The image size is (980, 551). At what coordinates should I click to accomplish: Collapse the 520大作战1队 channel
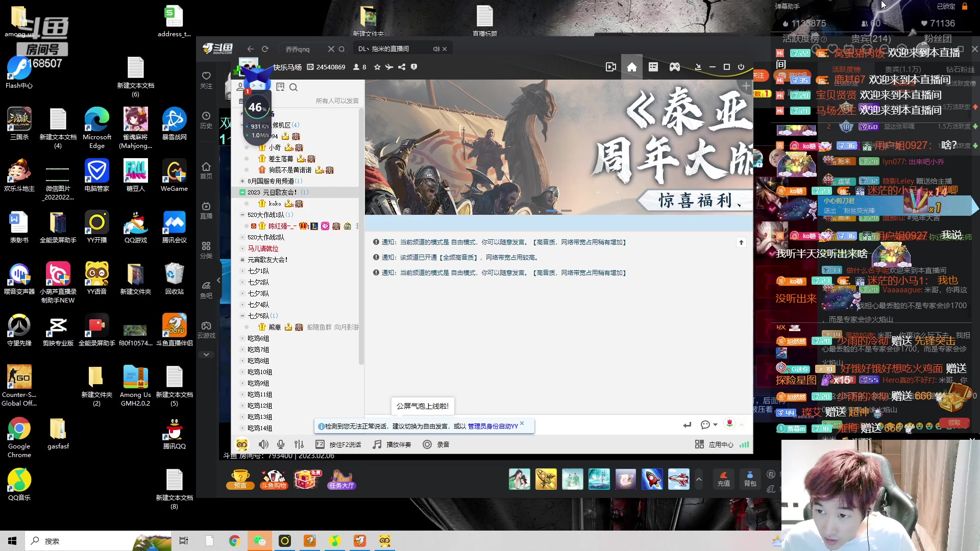242,215
